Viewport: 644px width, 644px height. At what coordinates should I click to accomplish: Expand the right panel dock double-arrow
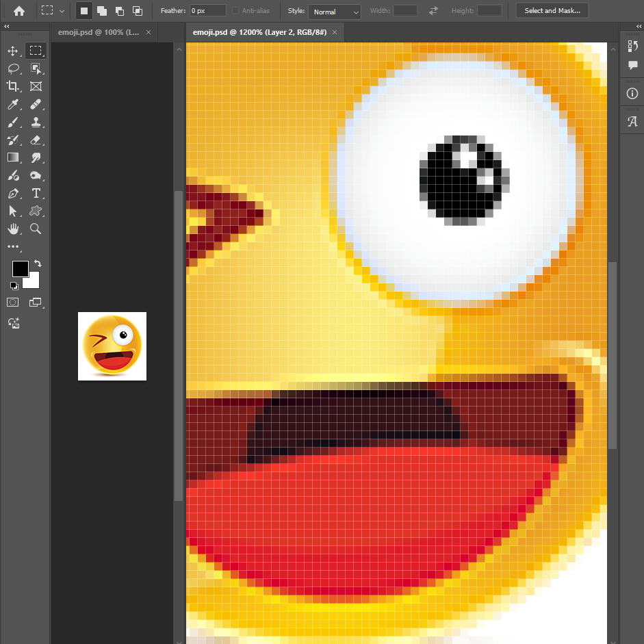(x=639, y=26)
